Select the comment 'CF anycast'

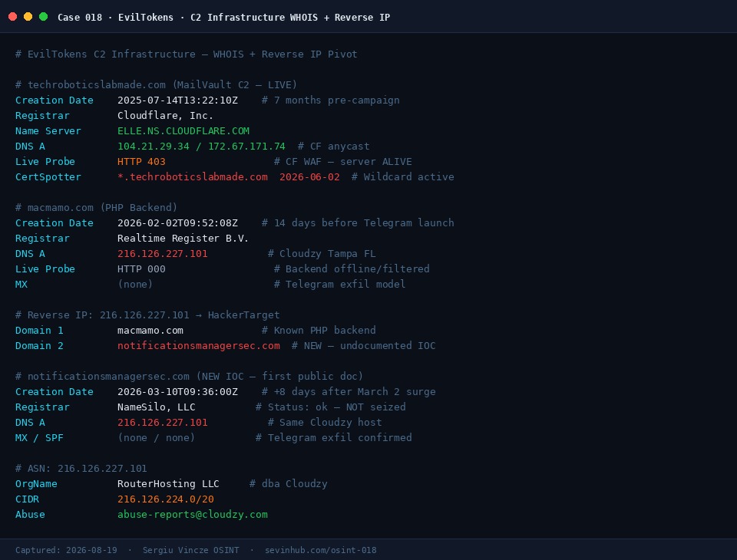339,146
